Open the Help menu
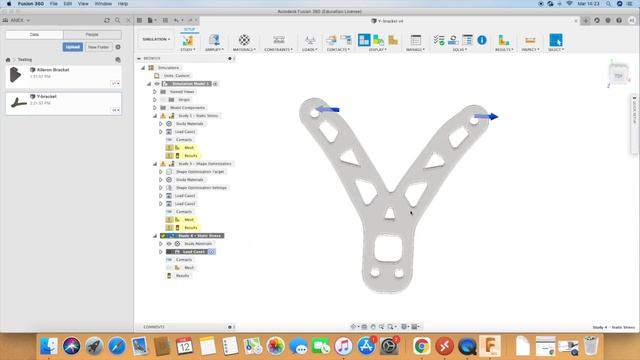 tap(123, 4)
